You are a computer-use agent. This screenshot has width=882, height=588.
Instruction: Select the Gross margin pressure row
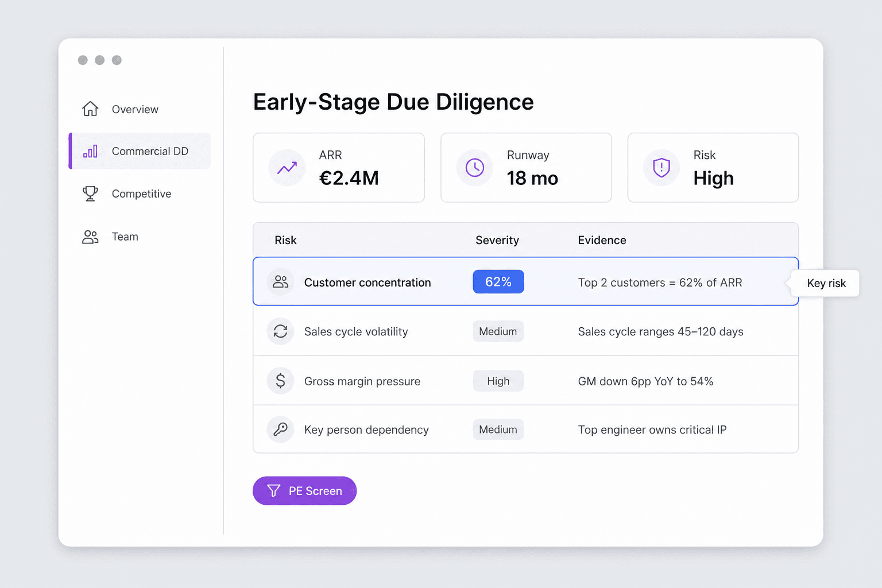click(526, 381)
